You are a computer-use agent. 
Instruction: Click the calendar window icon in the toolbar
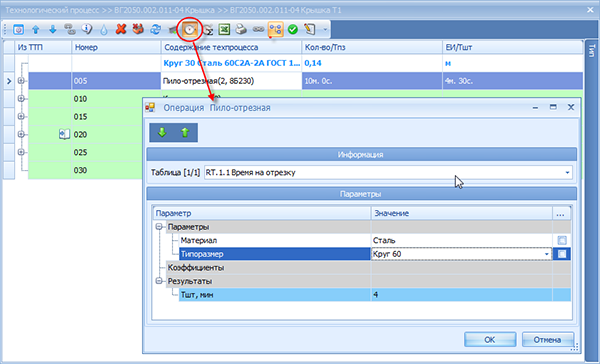(x=18, y=29)
